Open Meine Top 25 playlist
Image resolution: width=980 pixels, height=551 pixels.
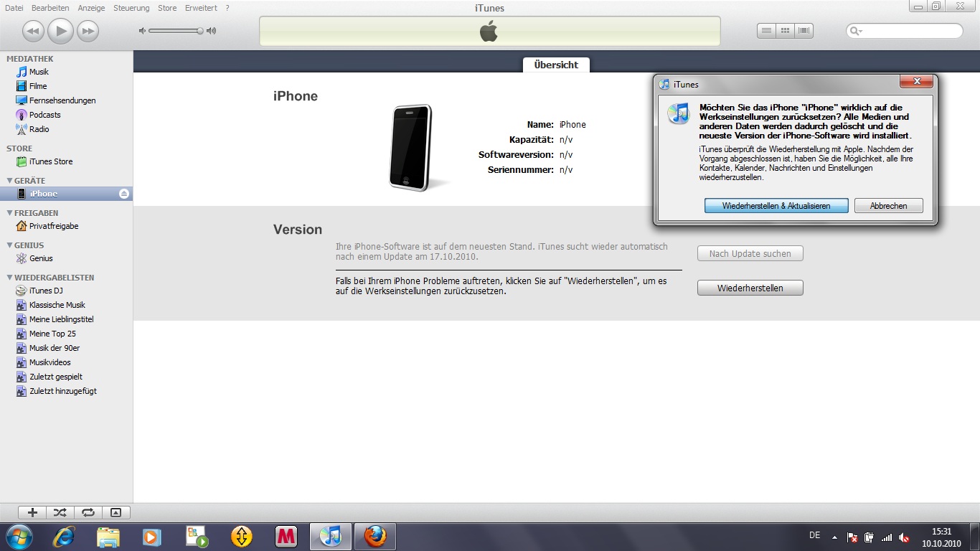point(52,334)
